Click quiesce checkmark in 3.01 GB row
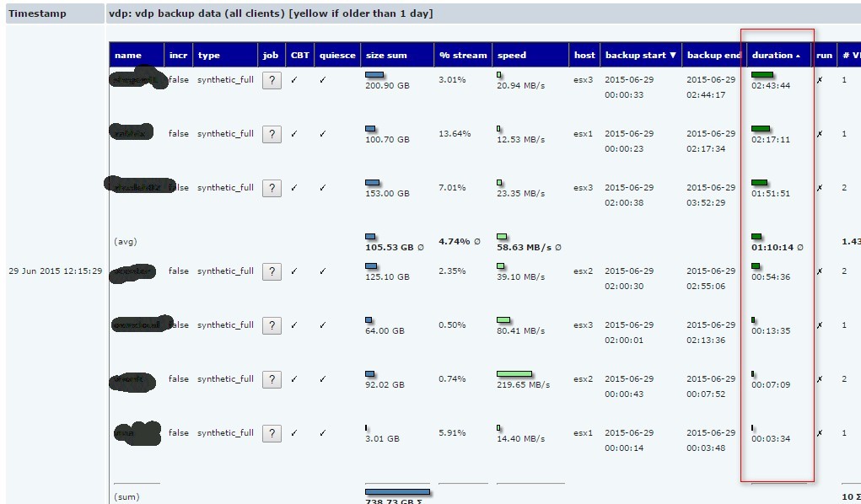Viewport: 861px width, 504px height. pos(322,432)
